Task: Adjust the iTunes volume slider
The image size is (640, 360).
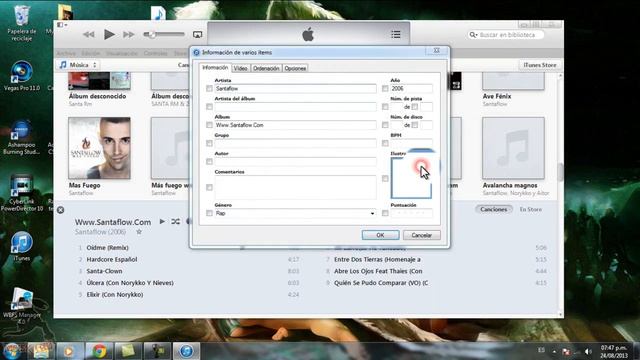Action: coord(164,35)
